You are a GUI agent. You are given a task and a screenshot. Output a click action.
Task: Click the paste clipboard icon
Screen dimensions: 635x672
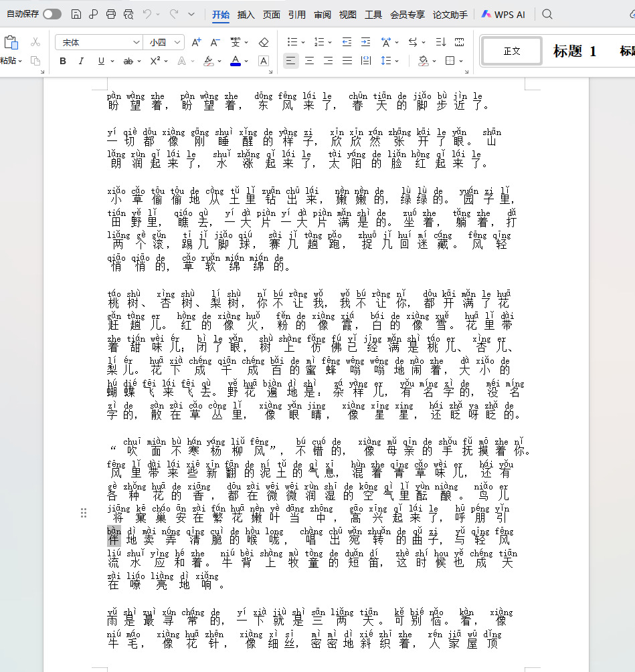coord(11,42)
